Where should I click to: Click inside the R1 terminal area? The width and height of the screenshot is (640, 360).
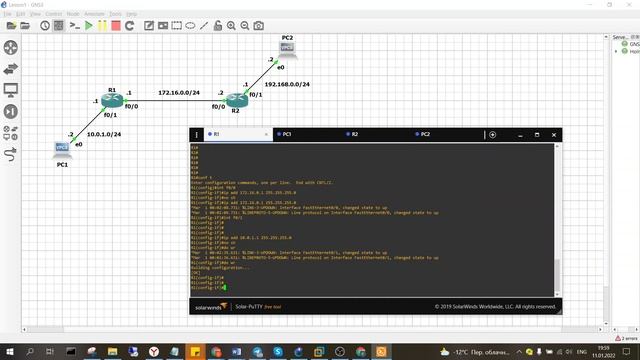click(371, 220)
